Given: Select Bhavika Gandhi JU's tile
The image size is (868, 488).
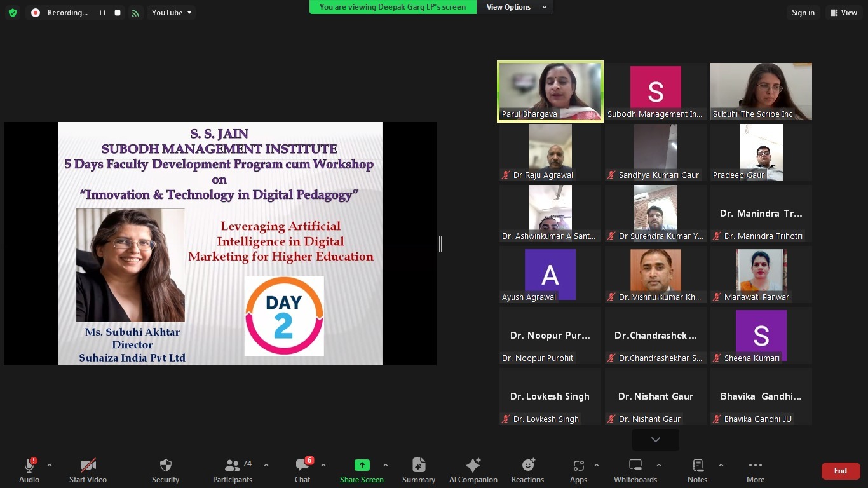Looking at the screenshot, I should point(761,396).
